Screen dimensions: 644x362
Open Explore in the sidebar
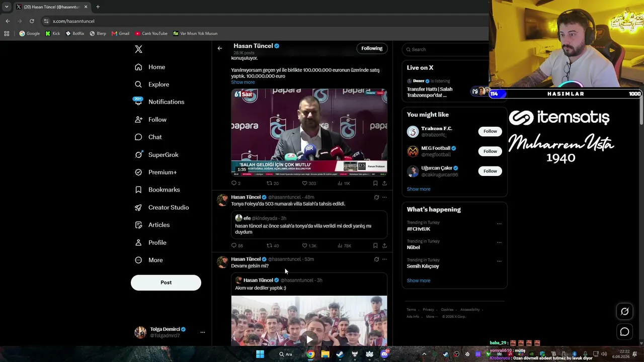(x=152, y=84)
